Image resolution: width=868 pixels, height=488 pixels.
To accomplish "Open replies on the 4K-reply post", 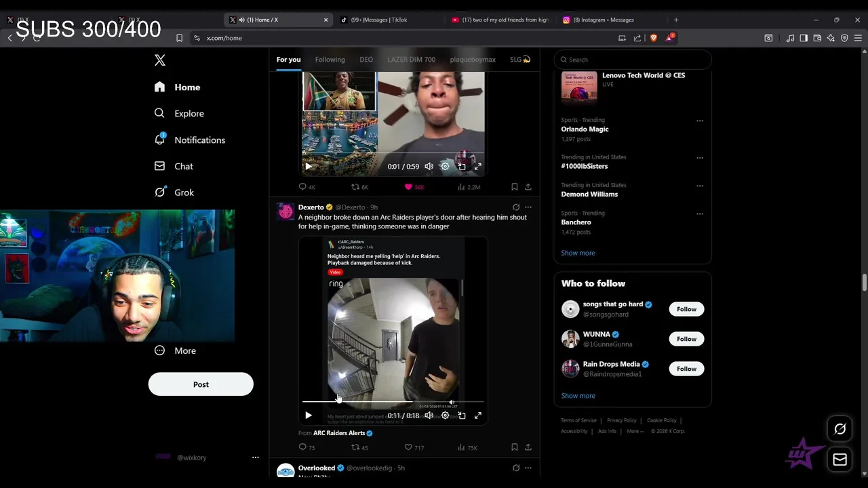I will point(307,187).
